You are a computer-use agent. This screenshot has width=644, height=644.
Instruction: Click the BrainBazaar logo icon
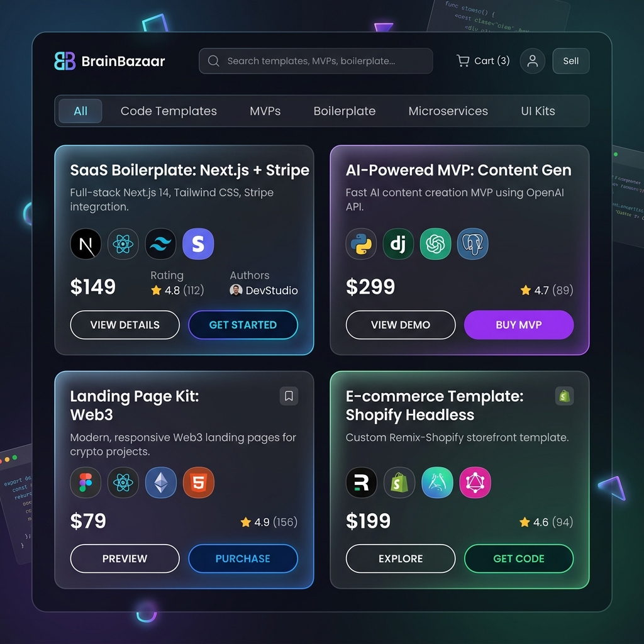click(x=65, y=61)
